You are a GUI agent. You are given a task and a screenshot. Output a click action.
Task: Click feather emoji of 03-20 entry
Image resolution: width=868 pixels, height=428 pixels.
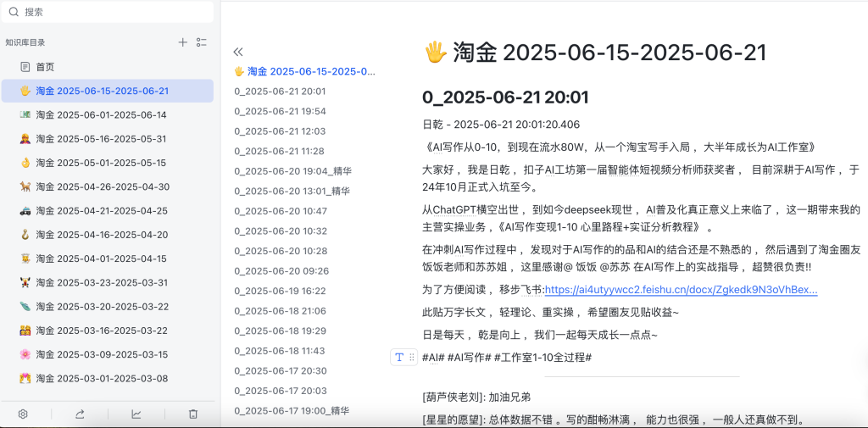[25, 306]
